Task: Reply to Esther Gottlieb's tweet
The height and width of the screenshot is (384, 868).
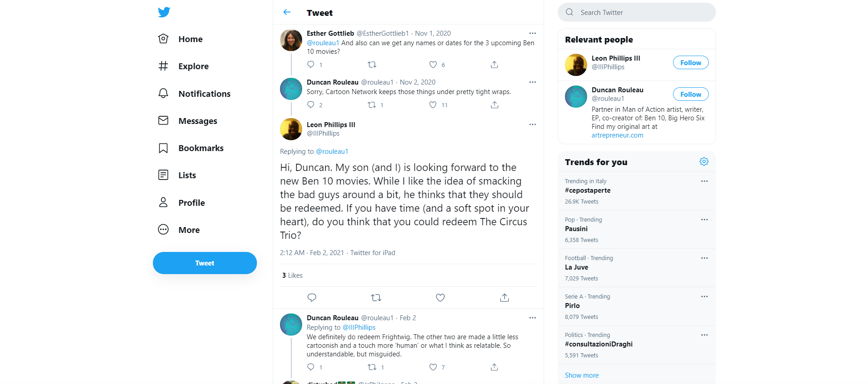Action: 311,65
